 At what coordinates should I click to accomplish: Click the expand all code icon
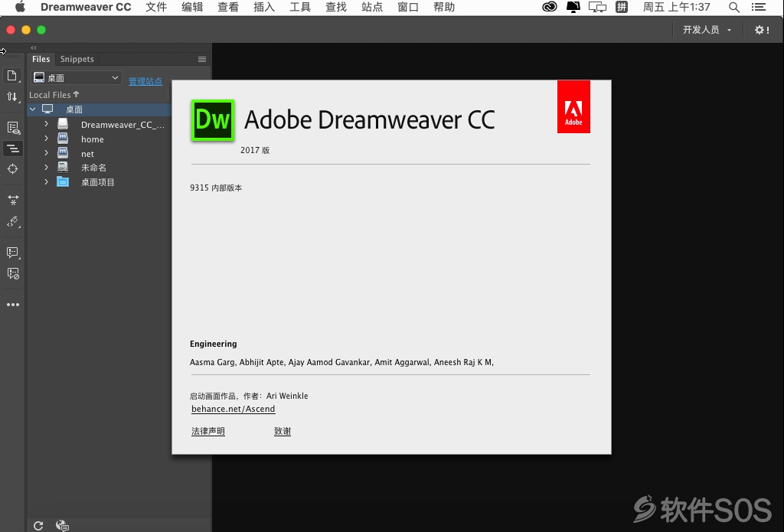pyautogui.click(x=13, y=200)
